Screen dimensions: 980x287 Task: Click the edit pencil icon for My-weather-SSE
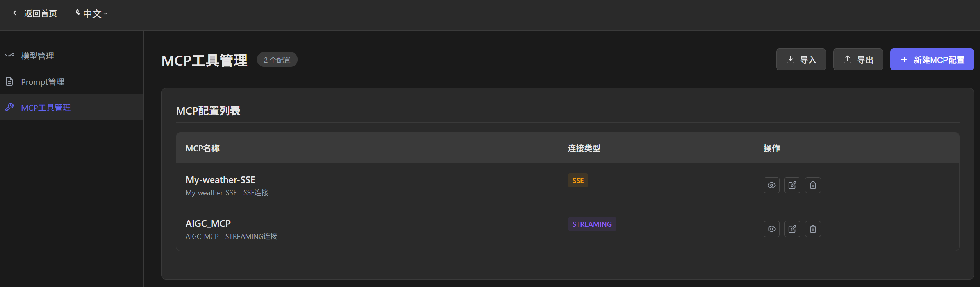pyautogui.click(x=792, y=185)
